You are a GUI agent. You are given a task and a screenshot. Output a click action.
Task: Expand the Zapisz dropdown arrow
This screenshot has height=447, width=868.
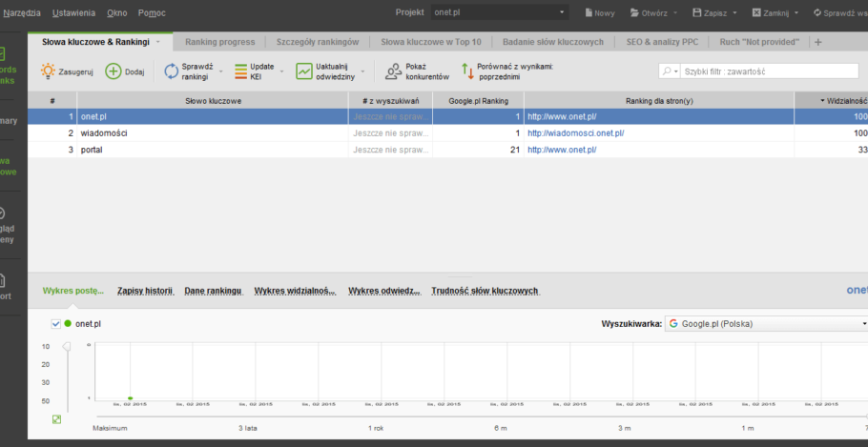(734, 13)
